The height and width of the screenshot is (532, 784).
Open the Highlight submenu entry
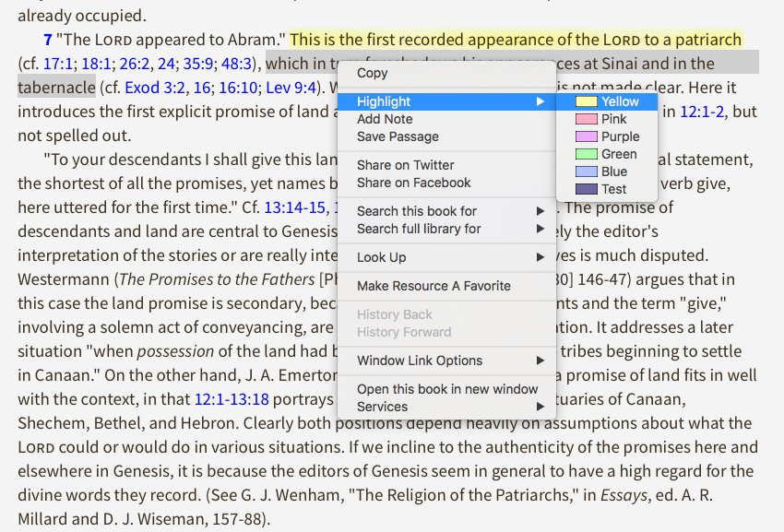446,101
